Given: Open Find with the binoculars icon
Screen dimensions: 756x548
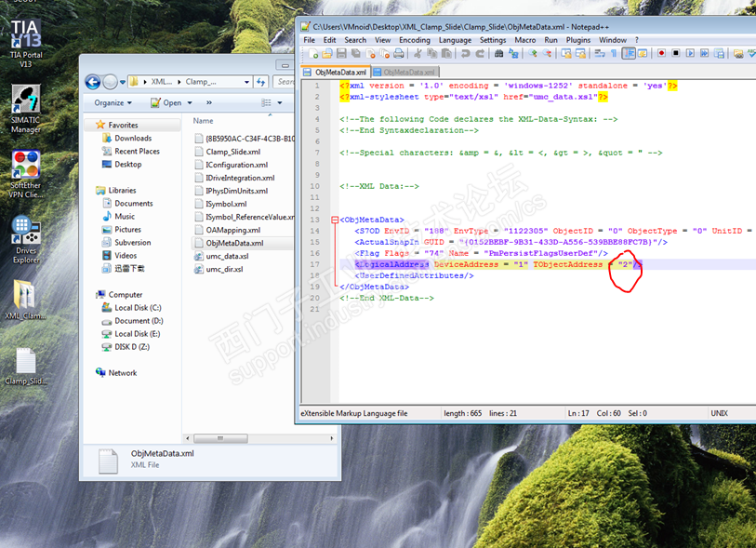Looking at the screenshot, I should [x=499, y=54].
